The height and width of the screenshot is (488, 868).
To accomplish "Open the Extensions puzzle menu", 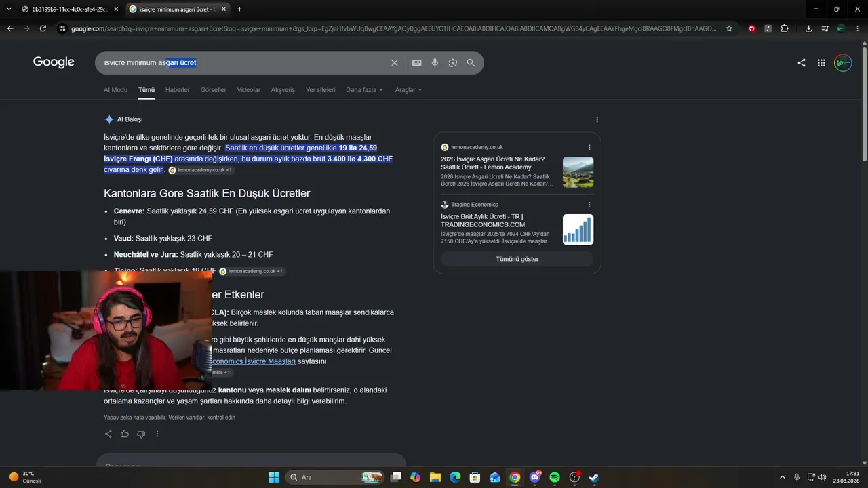I will pos(785,28).
